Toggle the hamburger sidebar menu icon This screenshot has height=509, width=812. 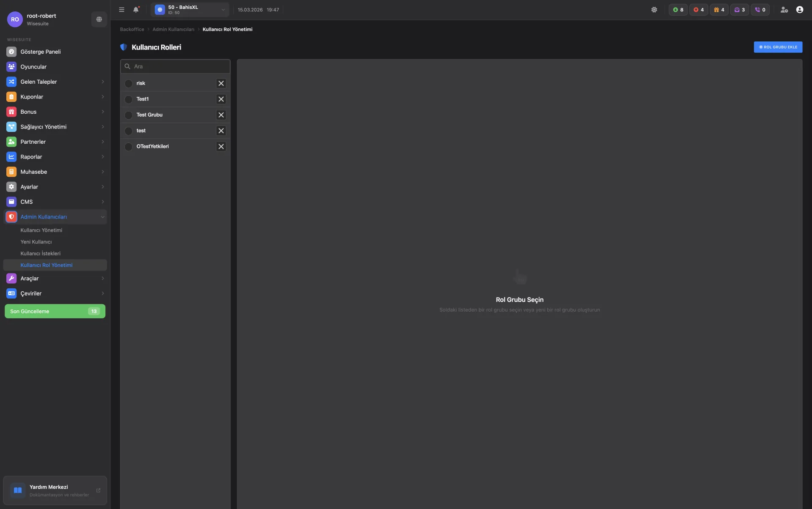pos(121,10)
